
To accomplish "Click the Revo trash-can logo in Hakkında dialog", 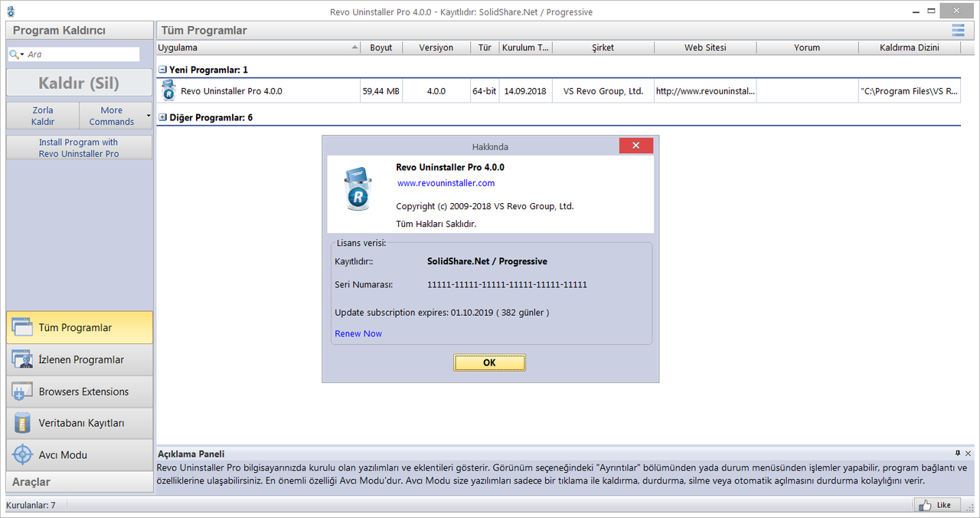I will (357, 190).
